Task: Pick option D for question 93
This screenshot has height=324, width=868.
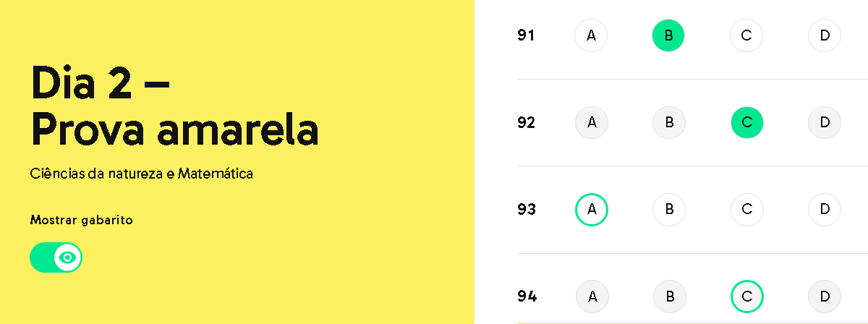Action: [825, 209]
